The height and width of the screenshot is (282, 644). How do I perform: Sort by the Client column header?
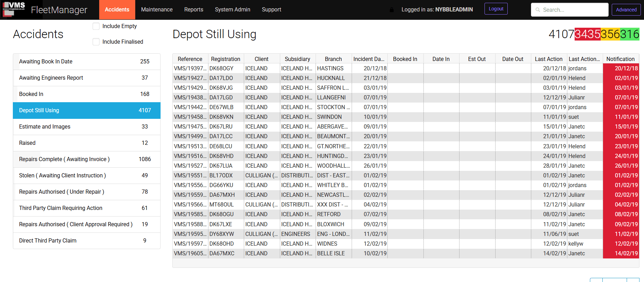tap(261, 59)
